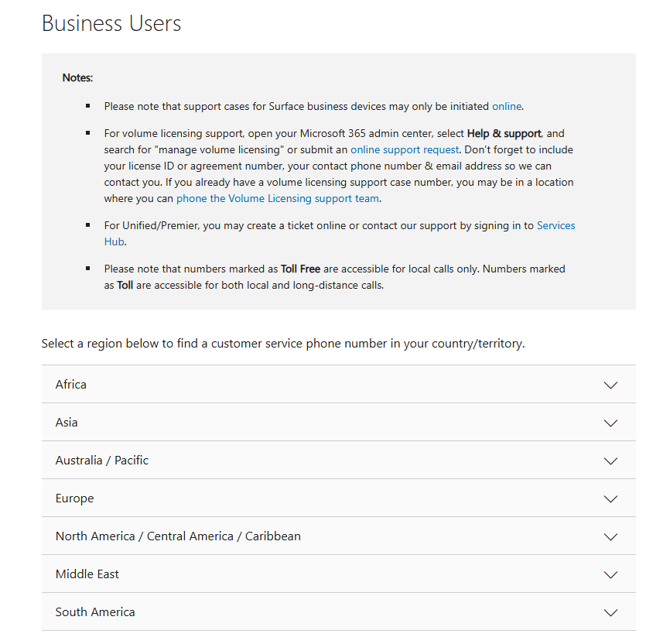Follow the 'online support request' link
This screenshot has height=644, width=653.
click(x=405, y=149)
